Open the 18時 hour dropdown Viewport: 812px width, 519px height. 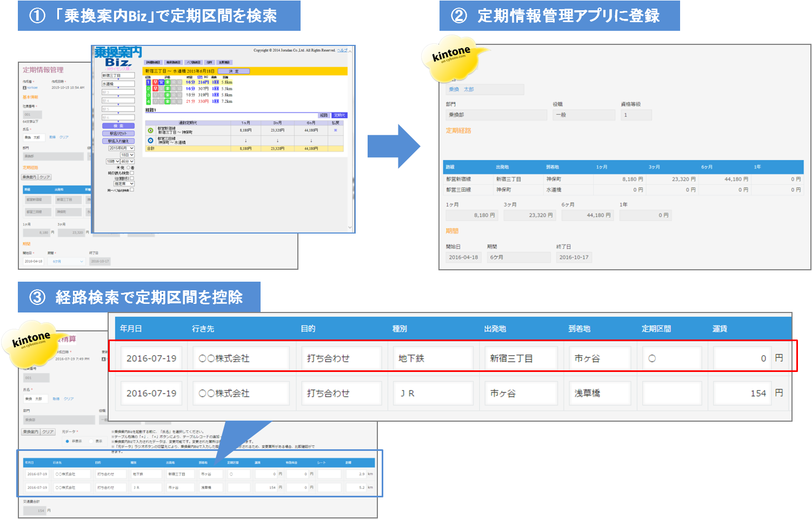(112, 161)
